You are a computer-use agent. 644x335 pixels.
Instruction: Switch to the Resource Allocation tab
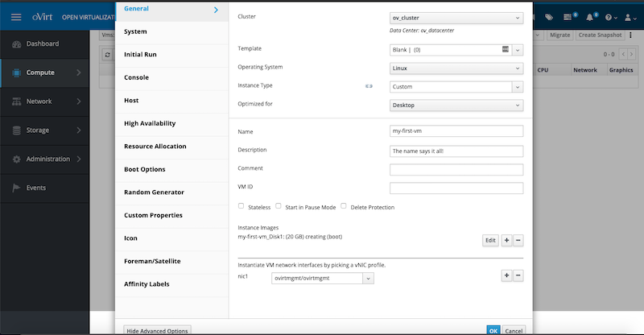[171, 147]
